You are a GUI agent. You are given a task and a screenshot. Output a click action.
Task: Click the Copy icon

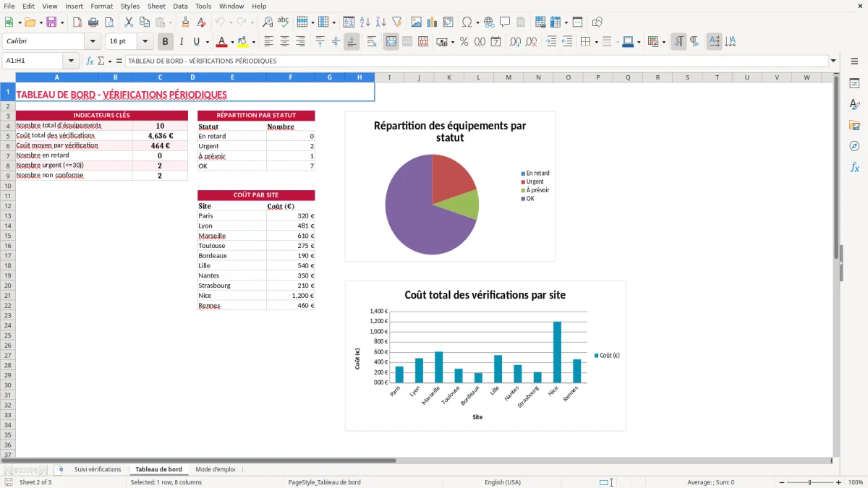[x=145, y=22]
